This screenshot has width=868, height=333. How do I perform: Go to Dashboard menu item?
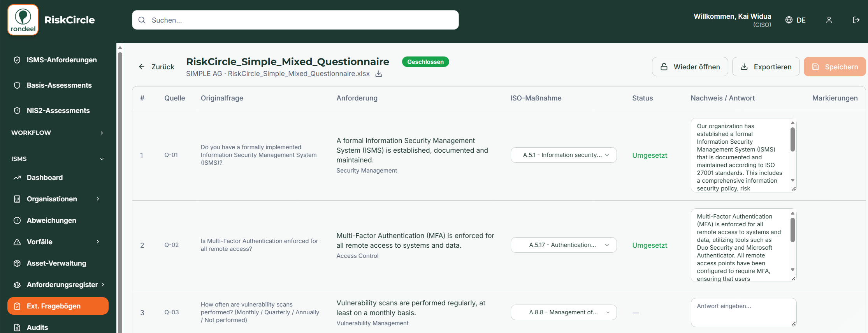58,178
